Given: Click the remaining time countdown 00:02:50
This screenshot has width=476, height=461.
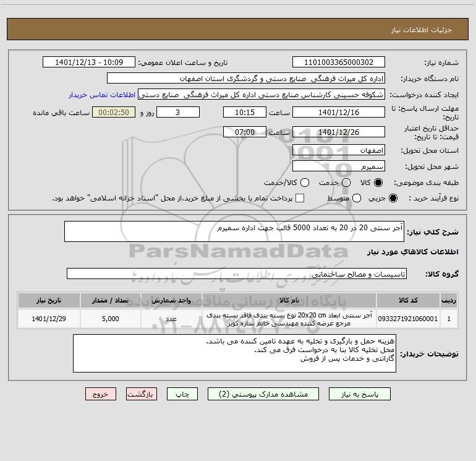Looking at the screenshot, I should point(114,112).
